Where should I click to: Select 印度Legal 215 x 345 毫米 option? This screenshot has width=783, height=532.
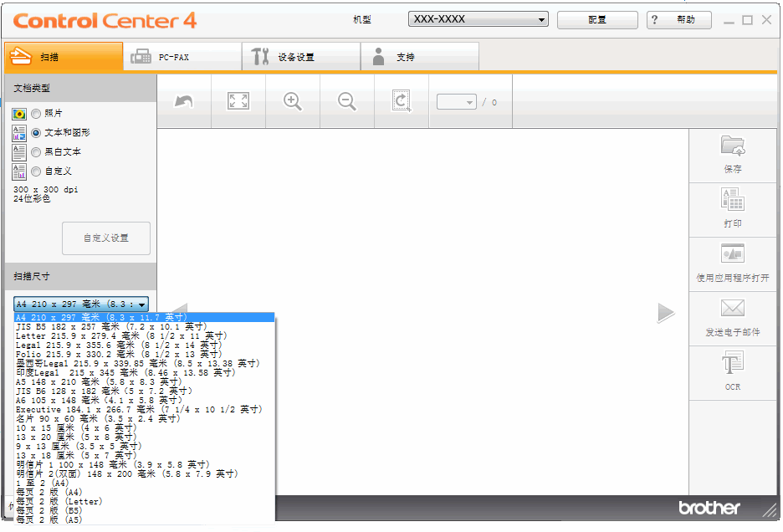click(x=145, y=372)
